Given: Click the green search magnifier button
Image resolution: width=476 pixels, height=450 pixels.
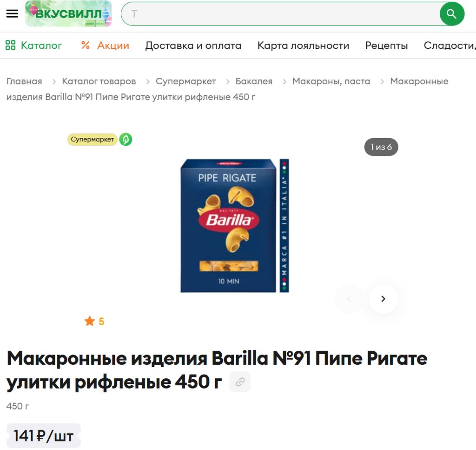Looking at the screenshot, I should pos(452,13).
